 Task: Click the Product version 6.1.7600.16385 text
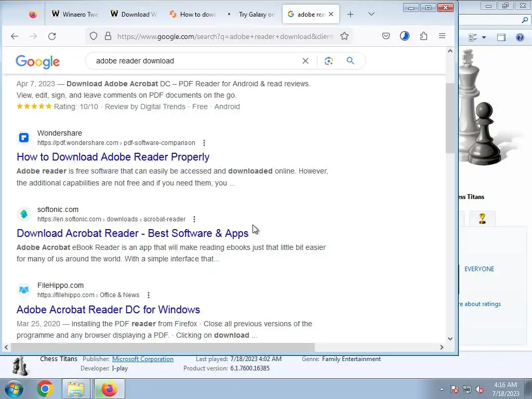coord(227,368)
